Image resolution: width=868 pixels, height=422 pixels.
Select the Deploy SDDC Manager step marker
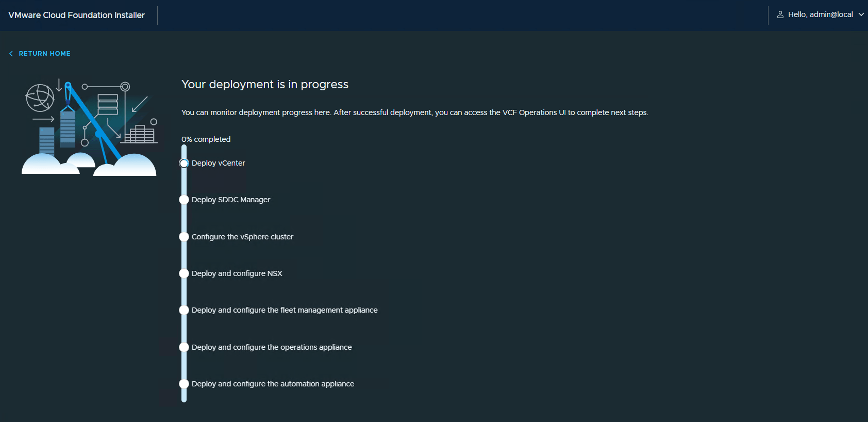[184, 200]
